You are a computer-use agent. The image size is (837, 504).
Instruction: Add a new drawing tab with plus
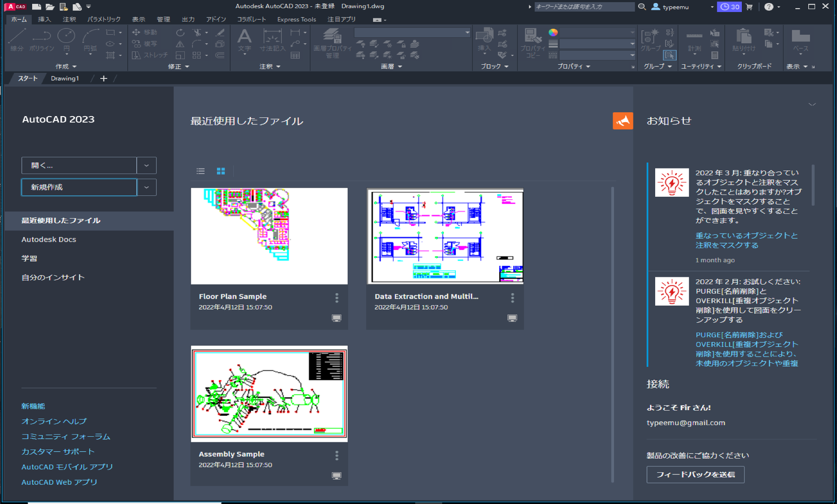click(x=103, y=78)
